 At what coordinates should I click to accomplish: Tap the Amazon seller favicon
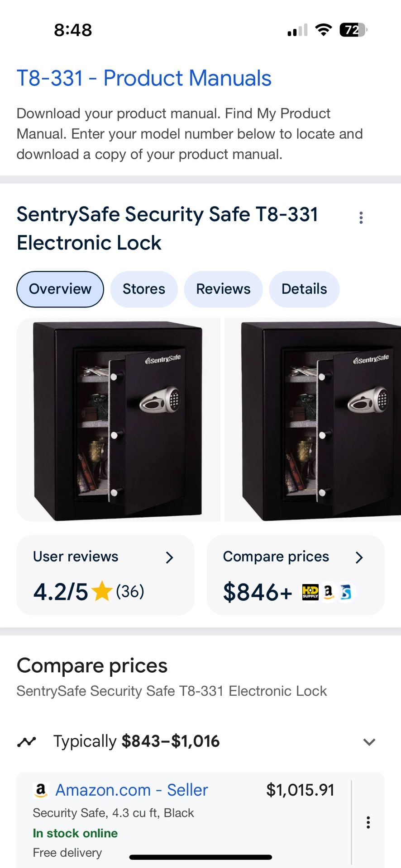[x=41, y=790]
